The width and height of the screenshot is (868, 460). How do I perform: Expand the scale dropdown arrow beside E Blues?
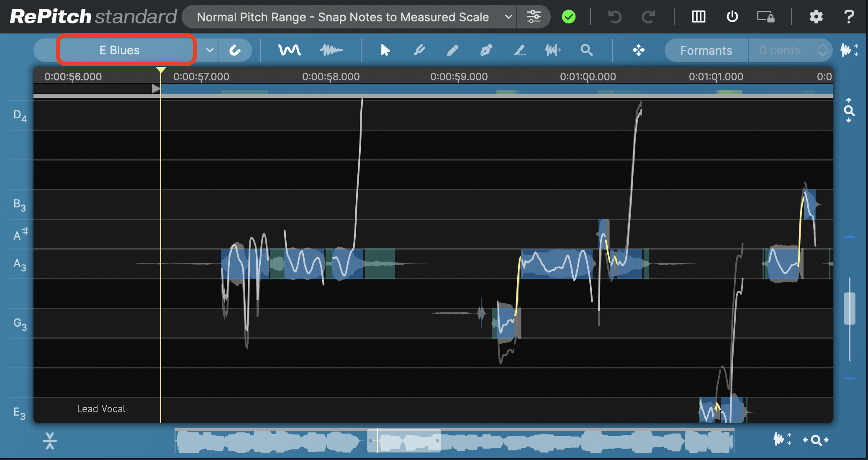[210, 51]
